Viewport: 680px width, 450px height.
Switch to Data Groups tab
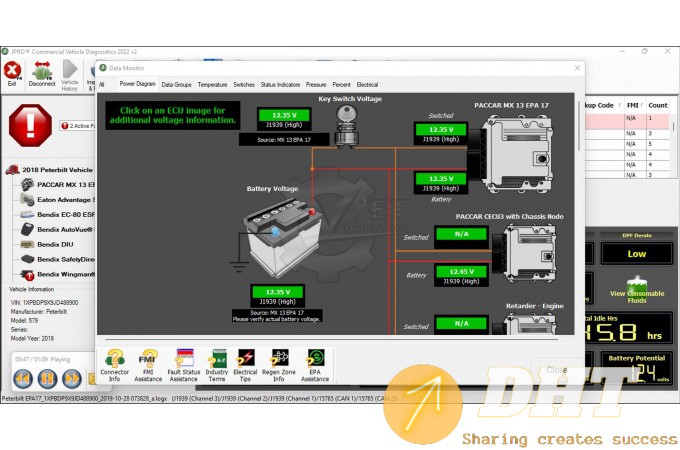(177, 85)
